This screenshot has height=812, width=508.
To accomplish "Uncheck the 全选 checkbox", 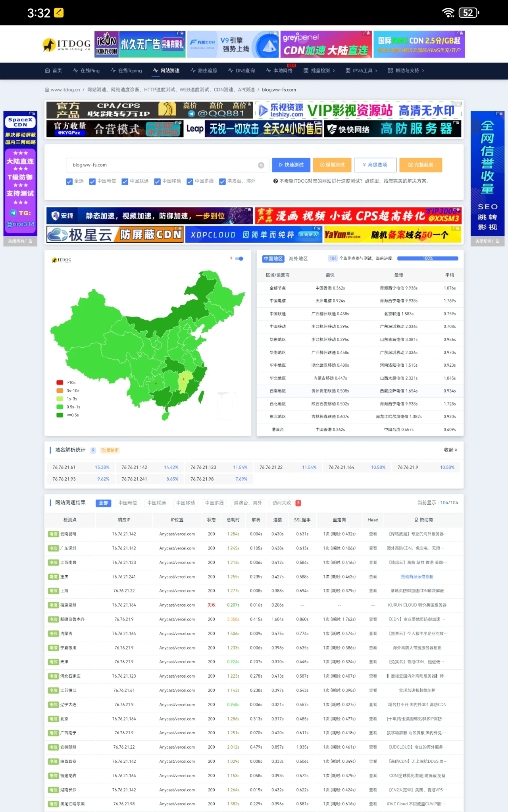I will [x=69, y=182].
